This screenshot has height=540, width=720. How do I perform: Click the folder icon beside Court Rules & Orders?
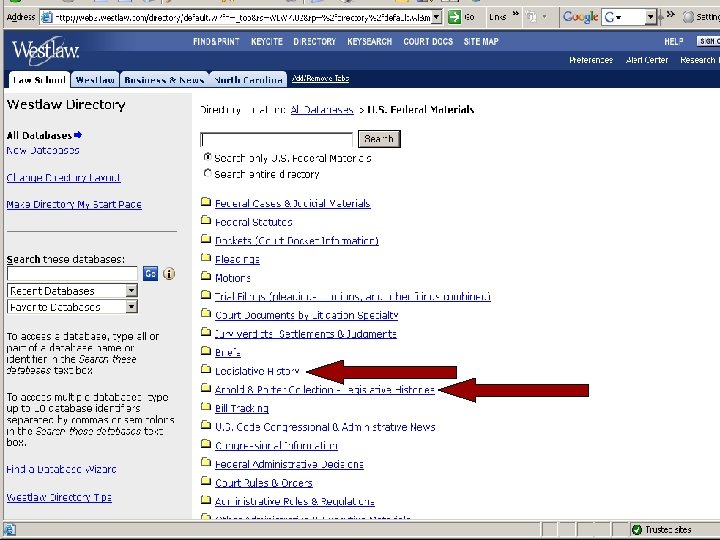click(x=206, y=481)
